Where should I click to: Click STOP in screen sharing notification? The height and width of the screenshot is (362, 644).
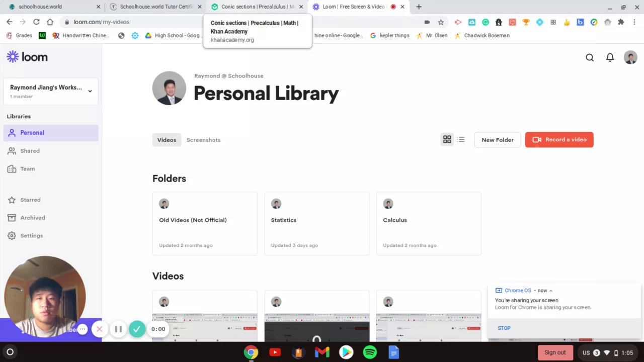(x=504, y=328)
